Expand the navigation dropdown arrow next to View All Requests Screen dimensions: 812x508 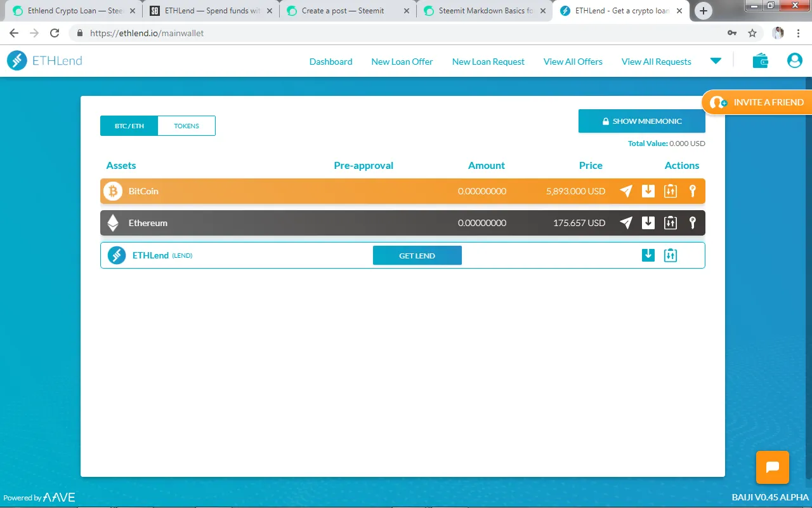716,61
